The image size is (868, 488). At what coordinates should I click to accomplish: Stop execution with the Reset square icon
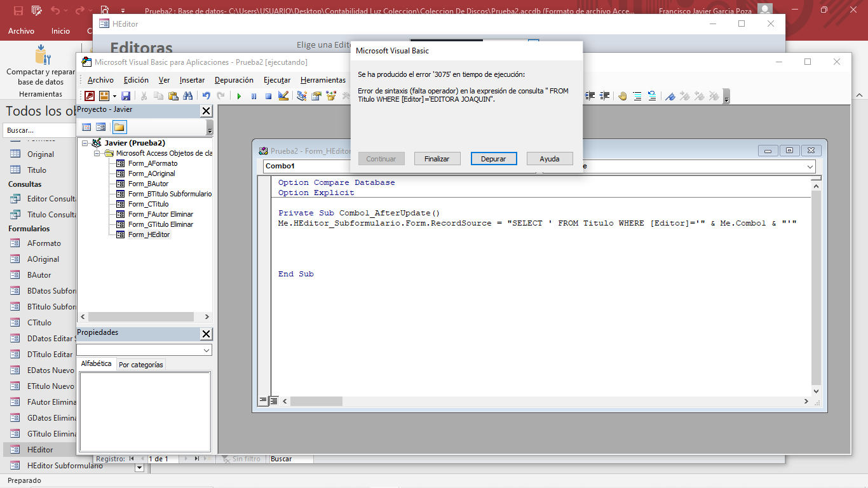click(268, 96)
